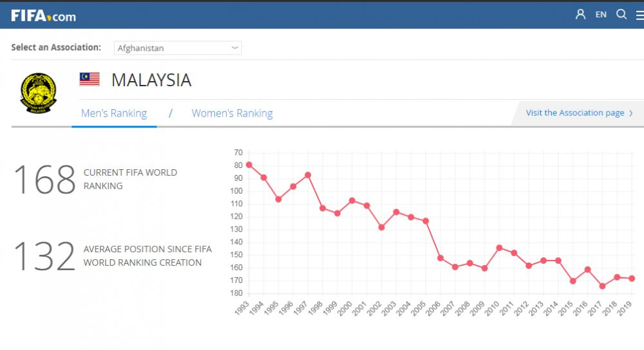Switch to the Men's Ranking tab
The width and height of the screenshot is (644, 350).
[114, 113]
